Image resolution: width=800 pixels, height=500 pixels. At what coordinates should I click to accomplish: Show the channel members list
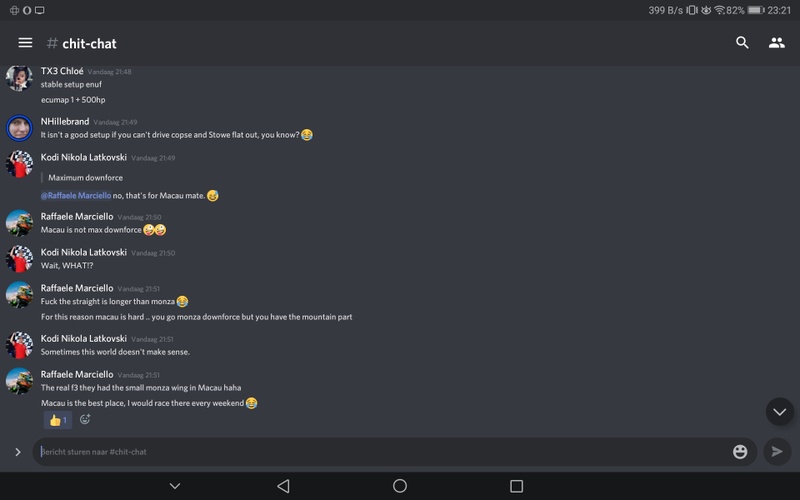776,43
